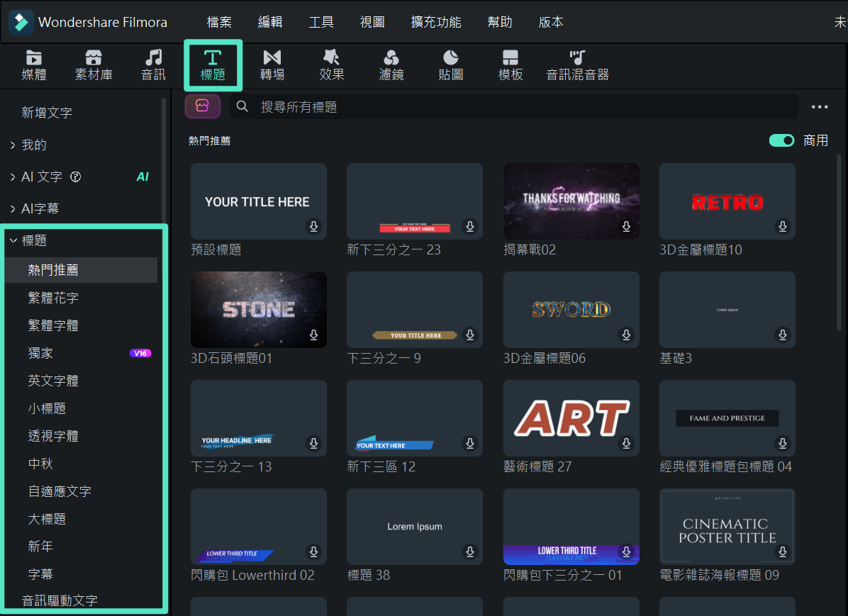The height and width of the screenshot is (616, 848).
Task: Select the CINEMATIC POSTER TITLE thumbnail
Action: click(727, 527)
